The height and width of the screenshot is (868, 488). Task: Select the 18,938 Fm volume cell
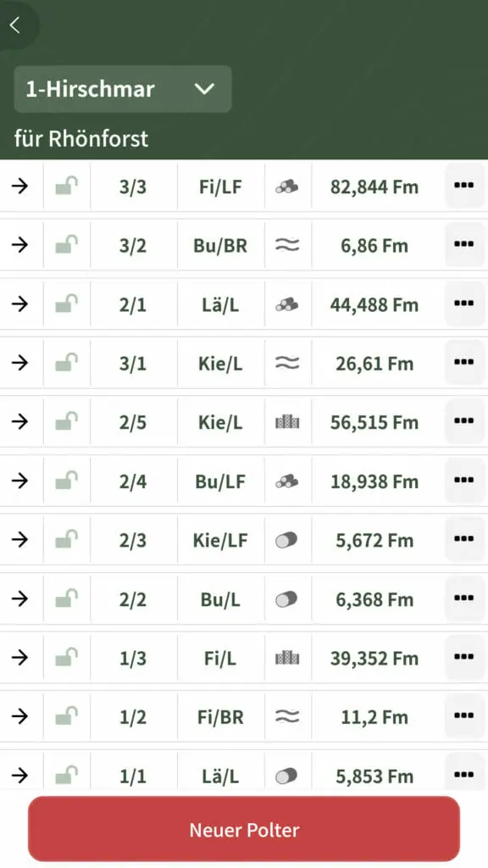tap(374, 481)
